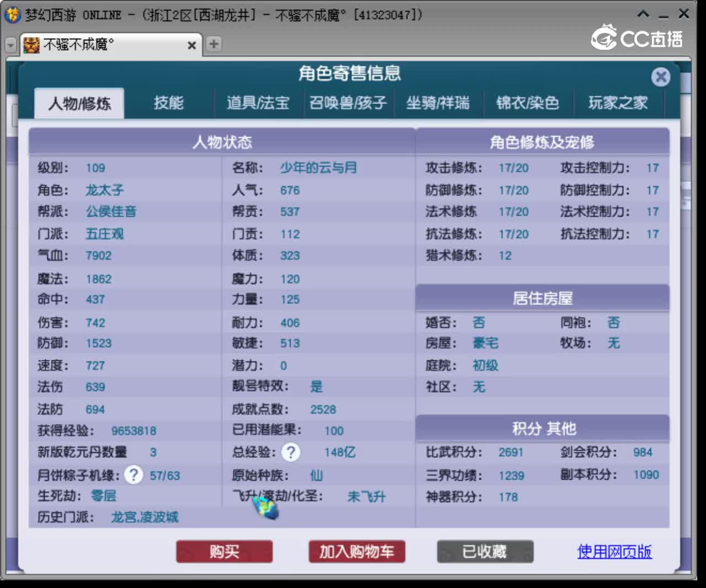Click the avatar icon on the 不骚不成魔 tab
This screenshot has height=588, width=706.
(31, 45)
